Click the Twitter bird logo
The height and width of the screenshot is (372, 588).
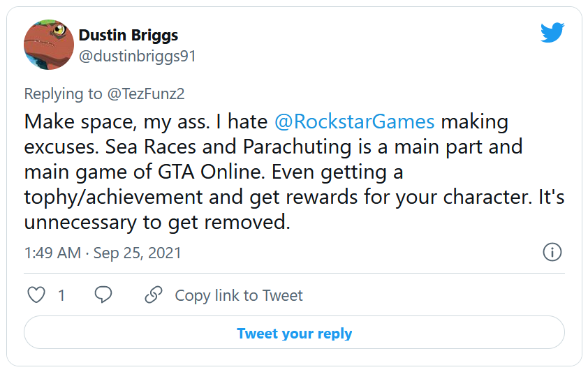pyautogui.click(x=552, y=32)
